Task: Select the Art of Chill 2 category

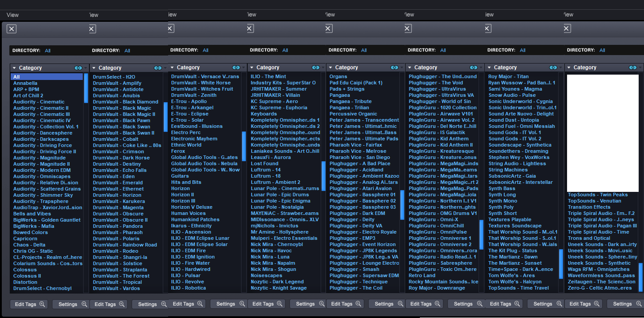Action: coord(28,95)
